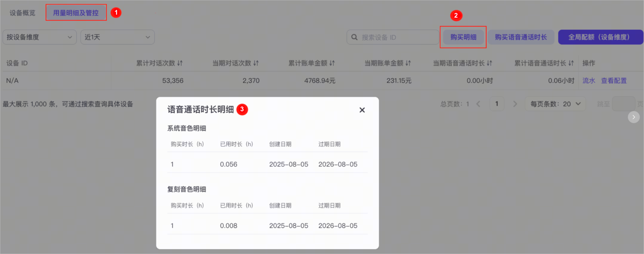
Task: Open the 按设备维度 dropdown
Action: 40,37
